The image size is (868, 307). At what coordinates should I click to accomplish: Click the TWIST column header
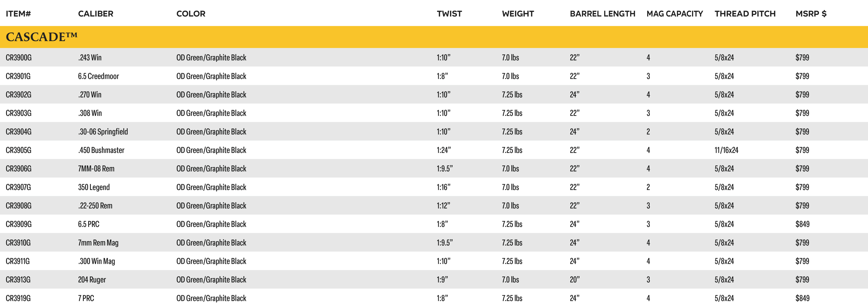click(x=450, y=14)
